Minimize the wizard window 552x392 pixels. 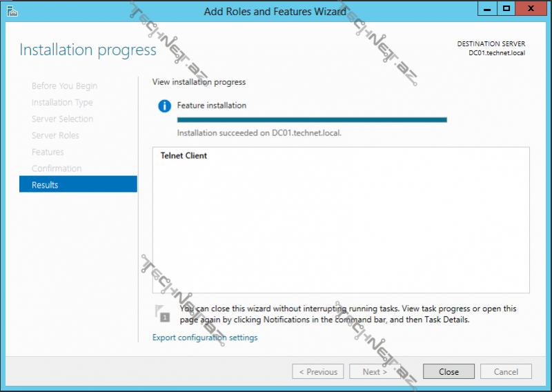[x=487, y=9]
